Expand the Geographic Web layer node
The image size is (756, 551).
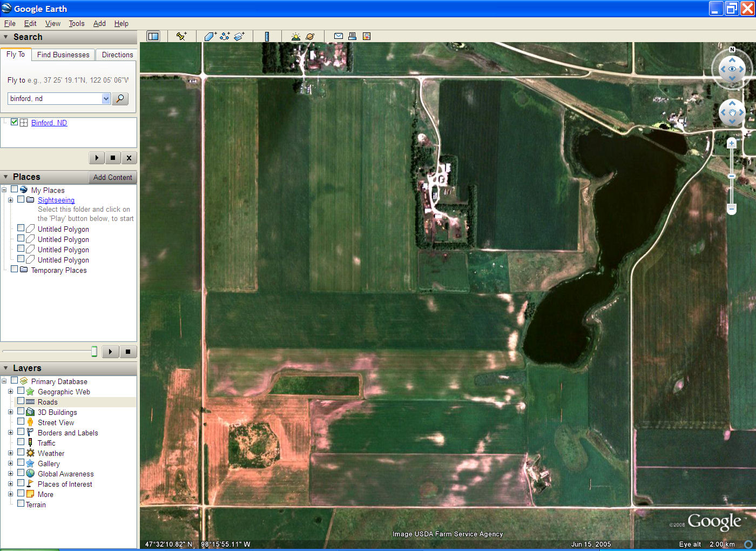10,391
